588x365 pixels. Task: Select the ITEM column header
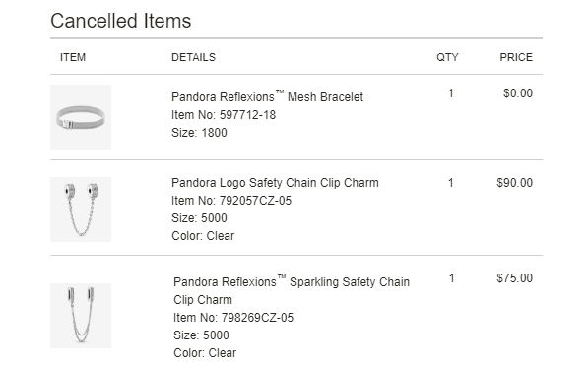[73, 57]
